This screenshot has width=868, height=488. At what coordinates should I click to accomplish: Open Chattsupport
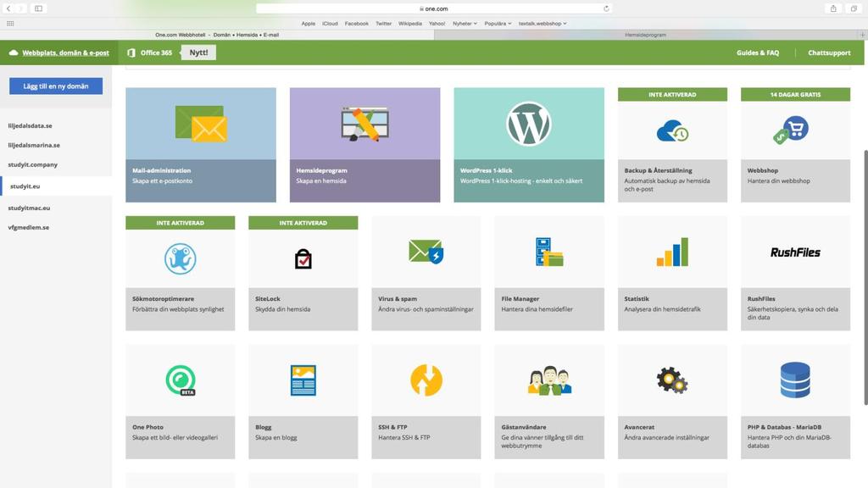tap(829, 53)
